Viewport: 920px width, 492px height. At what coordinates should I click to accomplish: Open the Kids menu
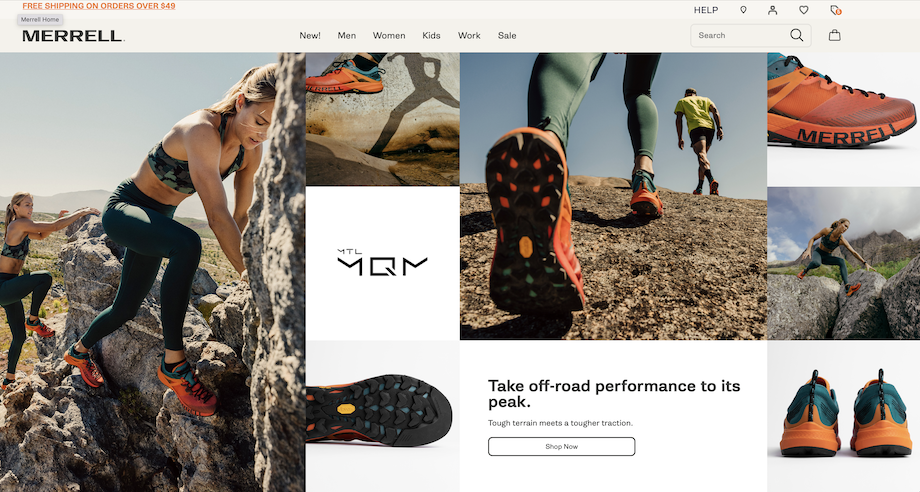431,35
